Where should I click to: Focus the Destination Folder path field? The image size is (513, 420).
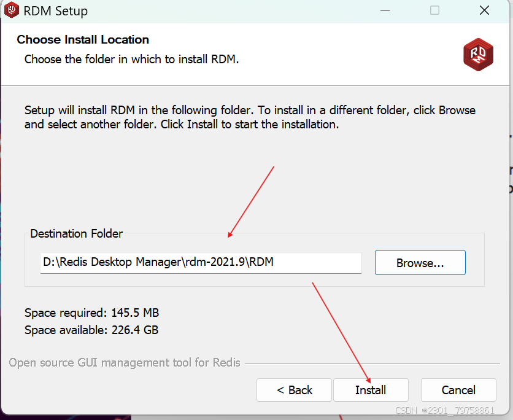(201, 263)
